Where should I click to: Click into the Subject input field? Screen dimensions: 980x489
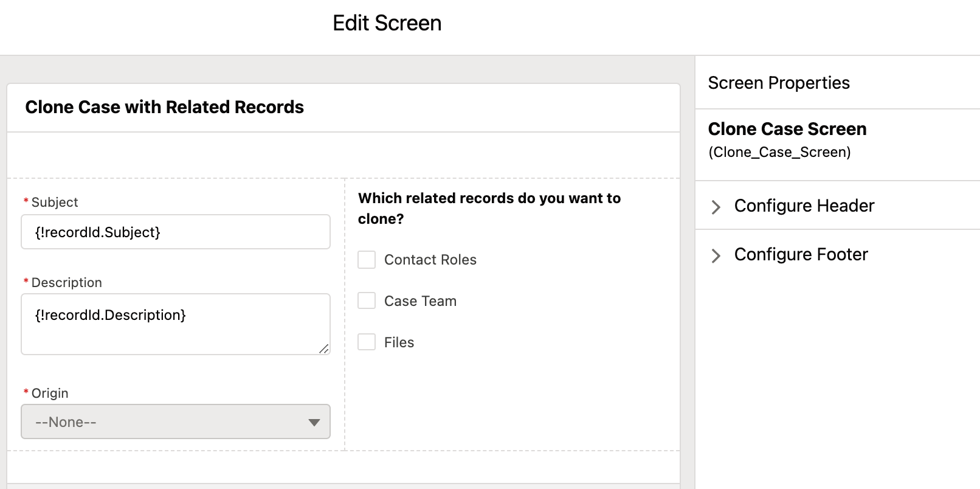(176, 232)
